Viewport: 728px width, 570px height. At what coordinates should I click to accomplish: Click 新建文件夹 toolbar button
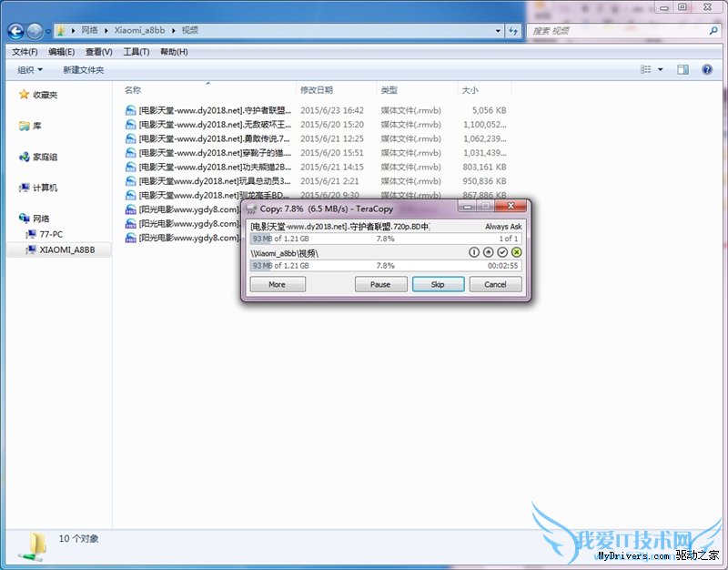84,70
